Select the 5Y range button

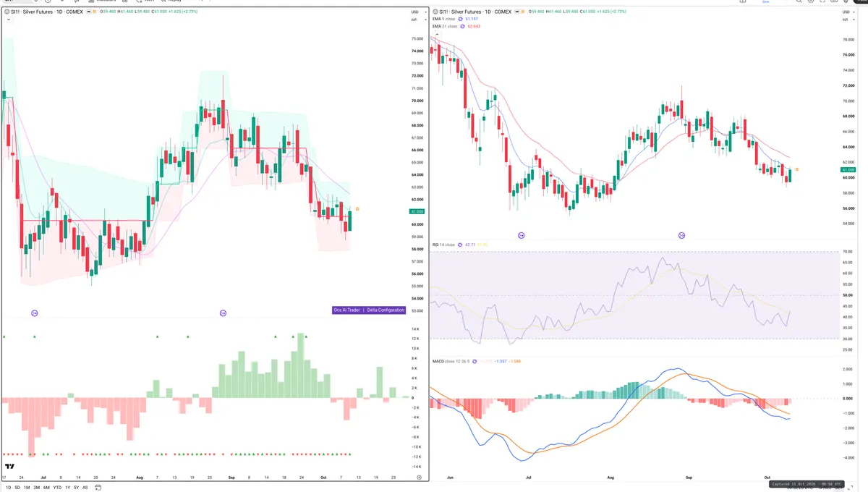coord(76,488)
